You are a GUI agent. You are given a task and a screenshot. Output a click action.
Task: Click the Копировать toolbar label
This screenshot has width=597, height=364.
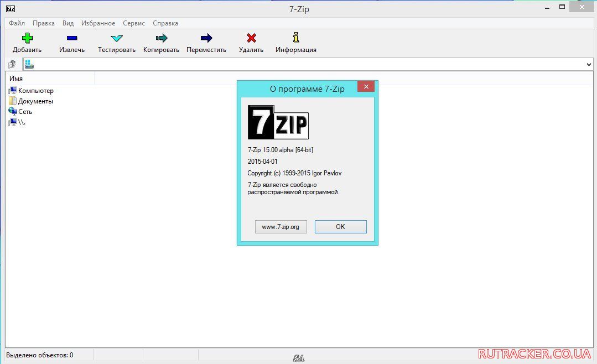(x=162, y=50)
